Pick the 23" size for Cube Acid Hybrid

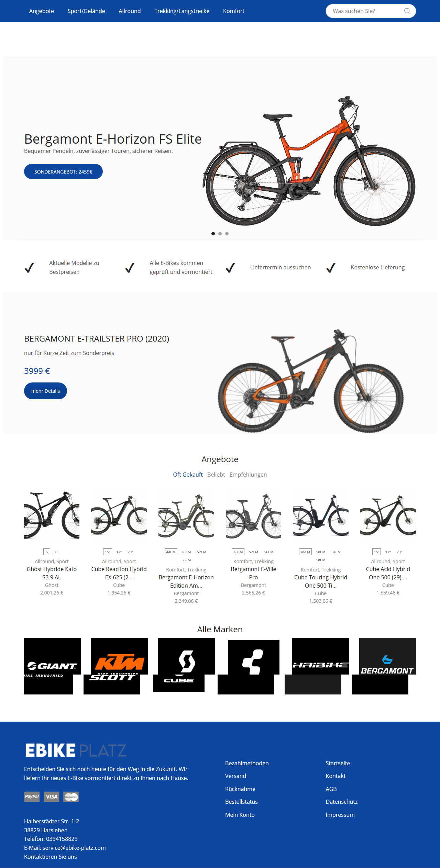pyautogui.click(x=399, y=552)
